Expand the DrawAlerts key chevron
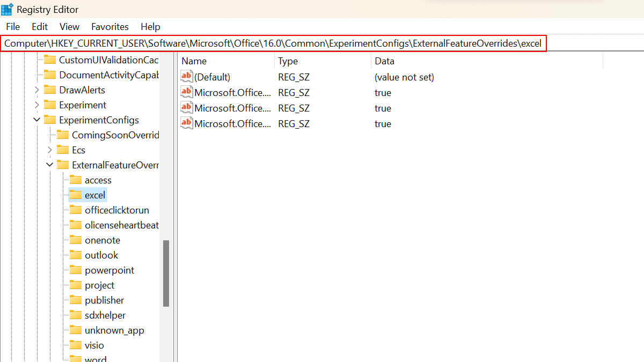 pyautogui.click(x=37, y=90)
